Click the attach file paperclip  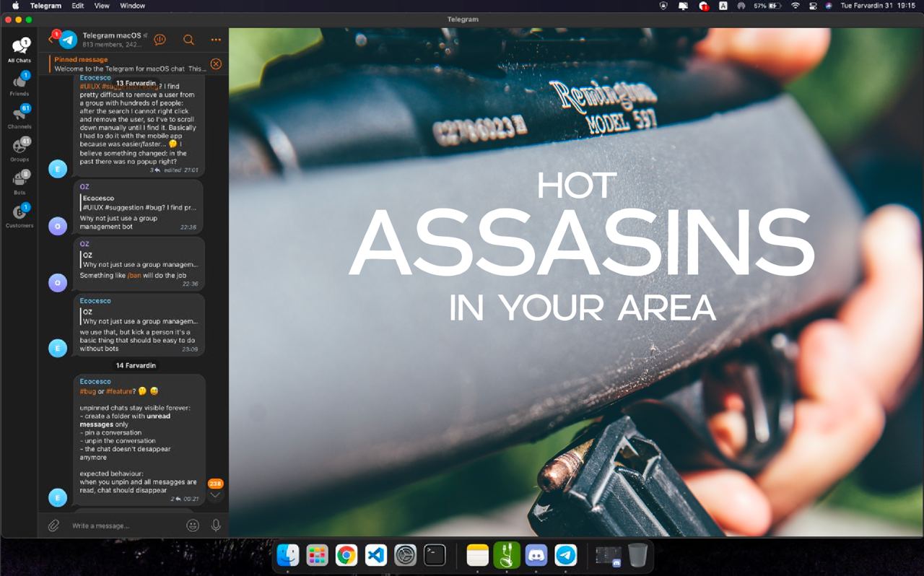pos(53,525)
